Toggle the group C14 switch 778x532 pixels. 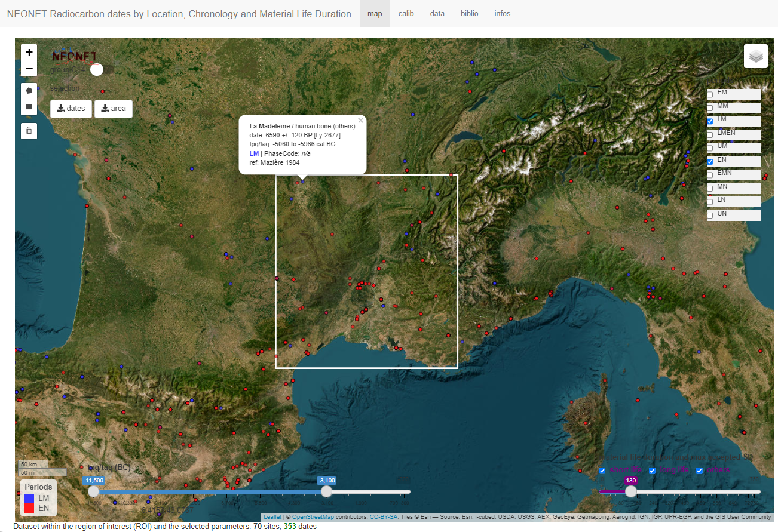click(x=96, y=70)
